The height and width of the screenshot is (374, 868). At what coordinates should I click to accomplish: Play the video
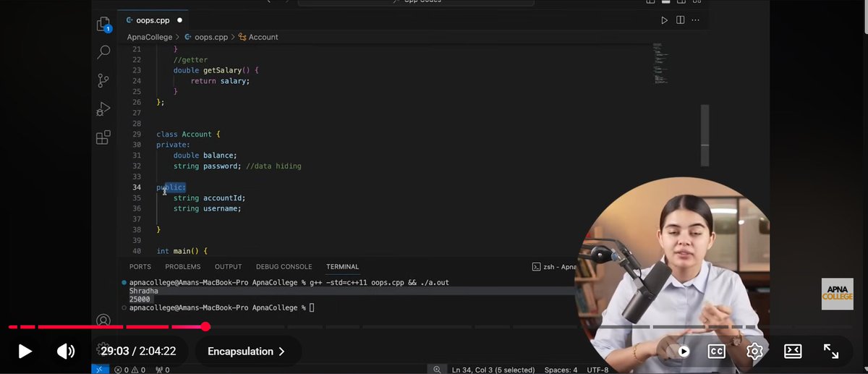(25, 352)
